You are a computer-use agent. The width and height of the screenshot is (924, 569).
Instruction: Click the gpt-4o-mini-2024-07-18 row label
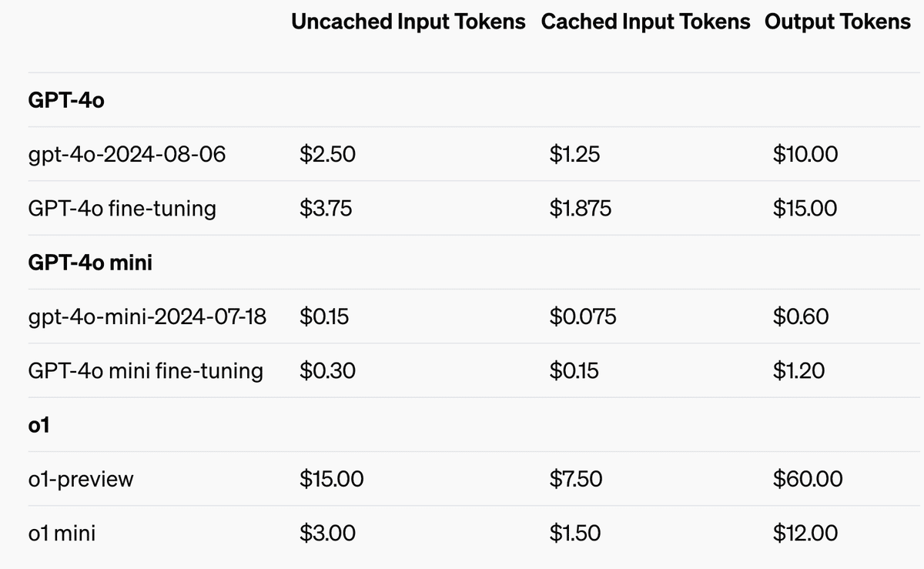click(x=146, y=316)
